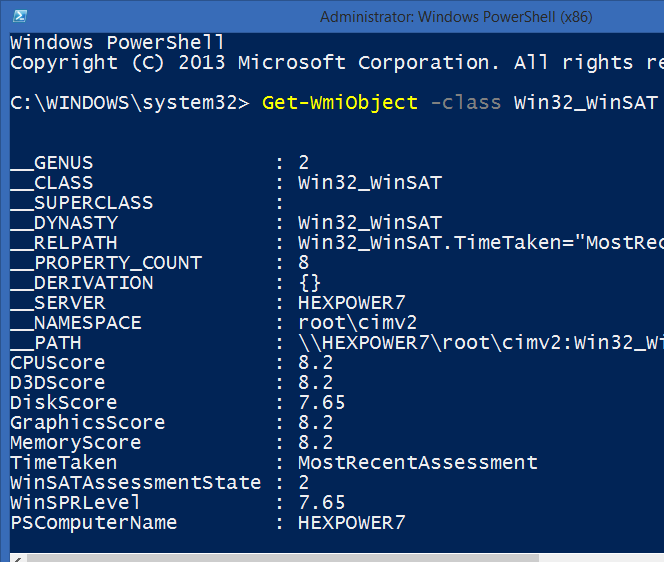
Task: Click the Win32_WinSAT argument in the command line
Action: tap(586, 103)
